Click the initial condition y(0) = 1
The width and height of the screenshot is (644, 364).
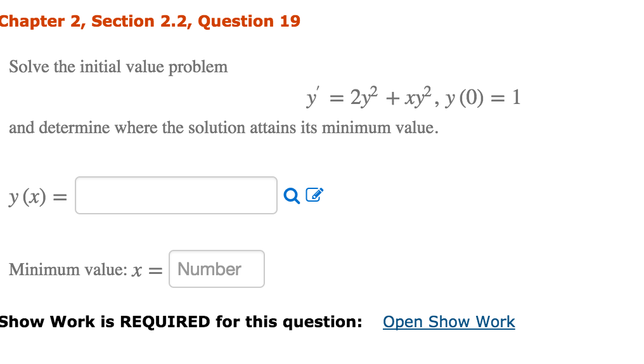tap(483, 98)
